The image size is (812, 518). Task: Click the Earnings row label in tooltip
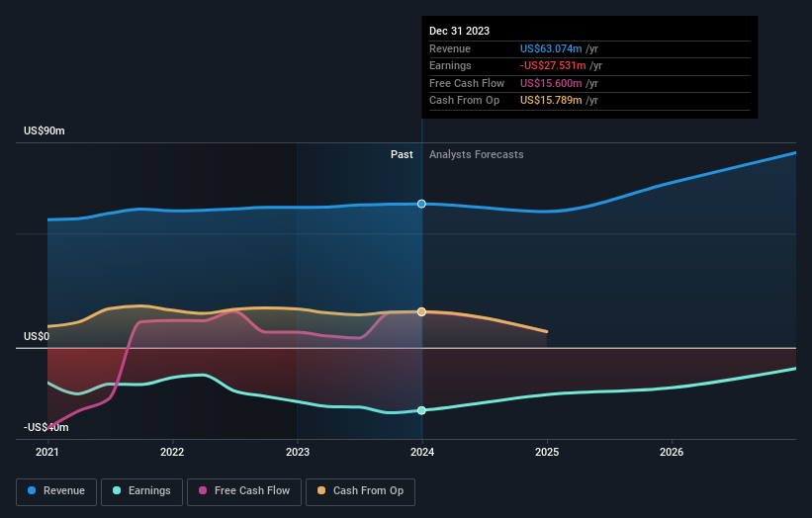click(x=451, y=65)
